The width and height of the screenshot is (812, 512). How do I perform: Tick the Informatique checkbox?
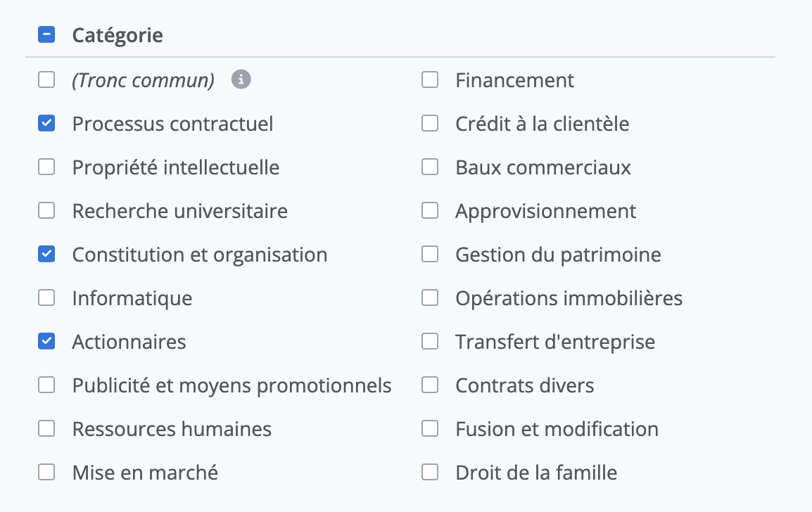[x=46, y=298]
